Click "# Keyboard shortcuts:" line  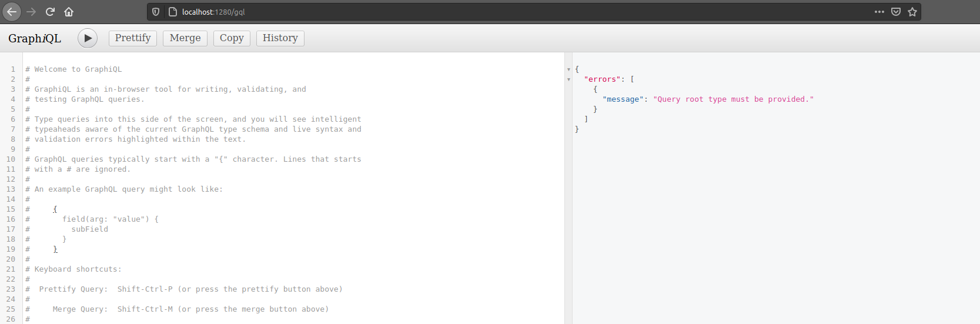pyautogui.click(x=73, y=269)
